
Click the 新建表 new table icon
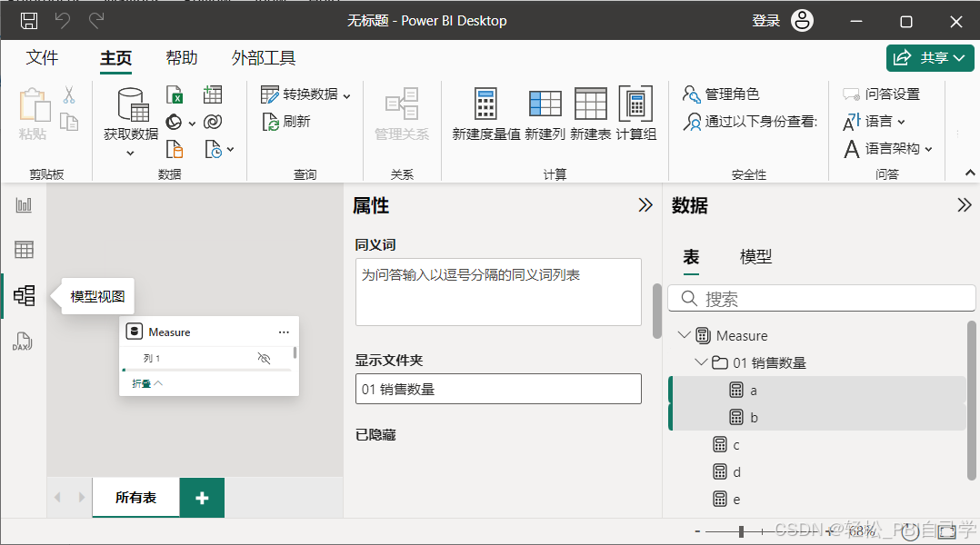pyautogui.click(x=591, y=104)
